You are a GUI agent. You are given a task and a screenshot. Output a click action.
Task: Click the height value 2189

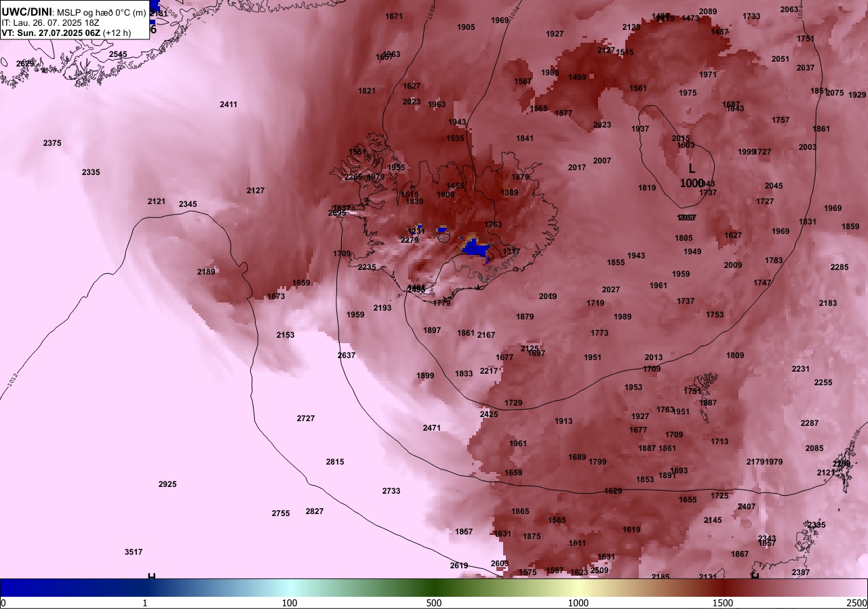[x=206, y=272]
